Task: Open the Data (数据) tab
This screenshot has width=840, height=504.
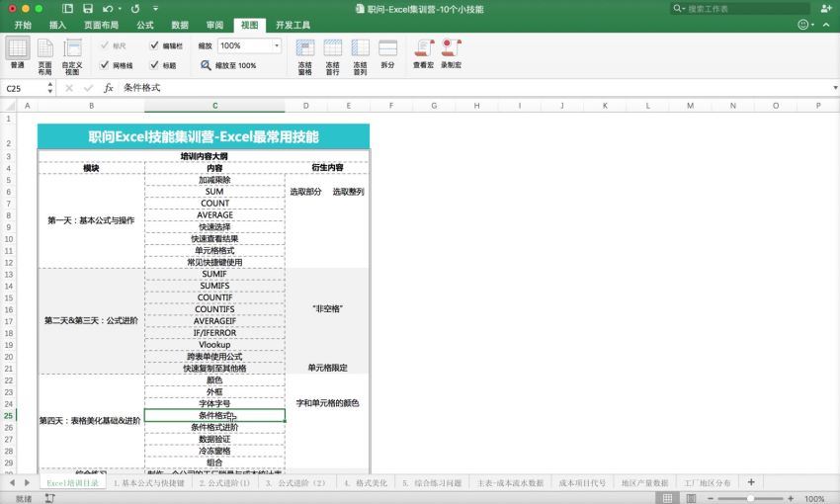Action: (x=180, y=25)
